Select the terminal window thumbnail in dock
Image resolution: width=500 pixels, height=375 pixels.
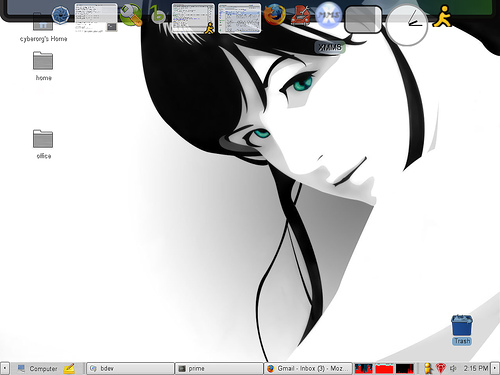(x=96, y=18)
